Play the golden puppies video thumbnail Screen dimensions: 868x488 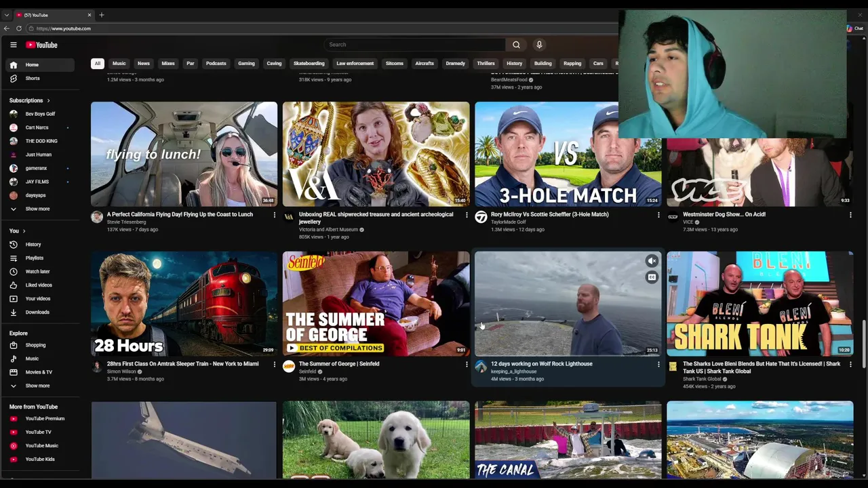click(x=376, y=440)
